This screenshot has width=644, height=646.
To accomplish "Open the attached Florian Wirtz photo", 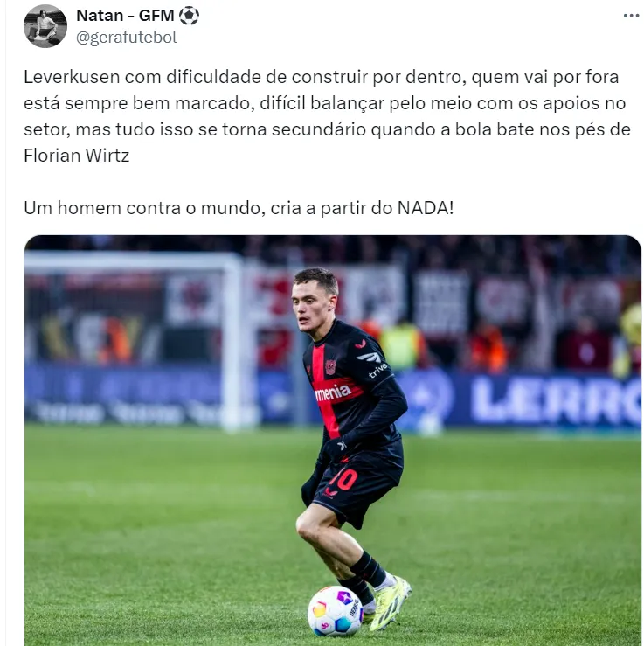I will coord(333,440).
